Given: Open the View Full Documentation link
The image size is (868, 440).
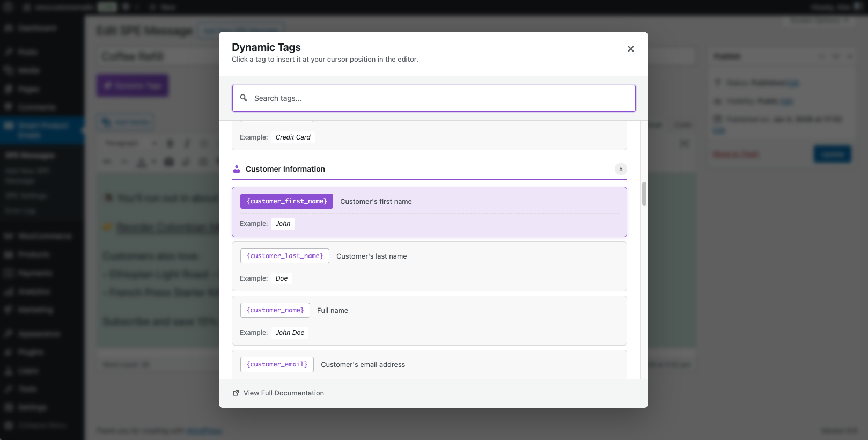Looking at the screenshot, I should (x=283, y=393).
